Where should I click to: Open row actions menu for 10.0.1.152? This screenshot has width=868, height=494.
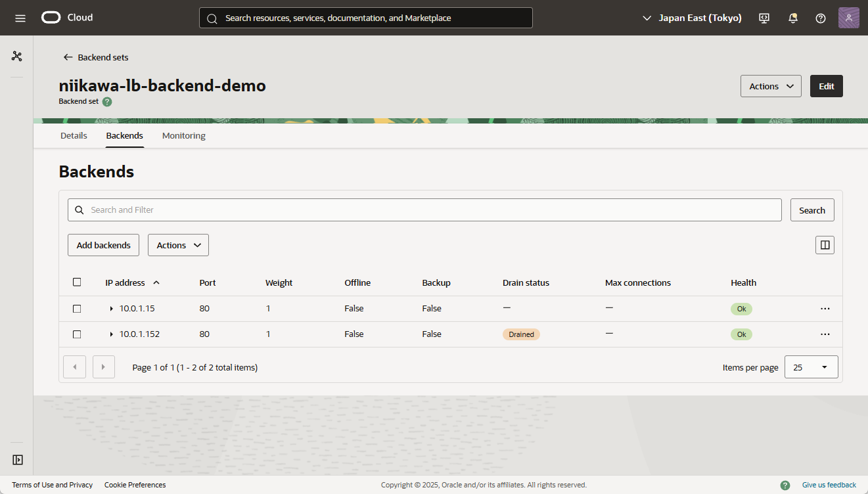click(x=825, y=334)
